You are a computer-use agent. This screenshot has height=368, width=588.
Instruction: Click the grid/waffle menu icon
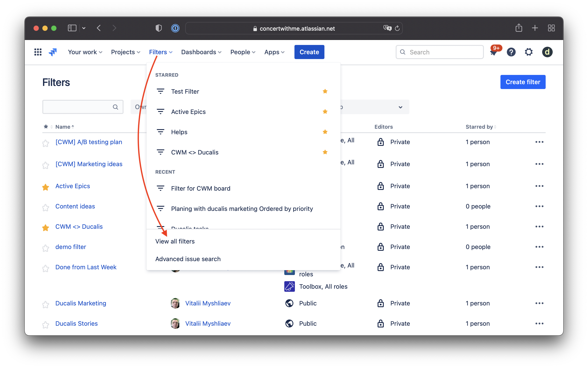[38, 52]
